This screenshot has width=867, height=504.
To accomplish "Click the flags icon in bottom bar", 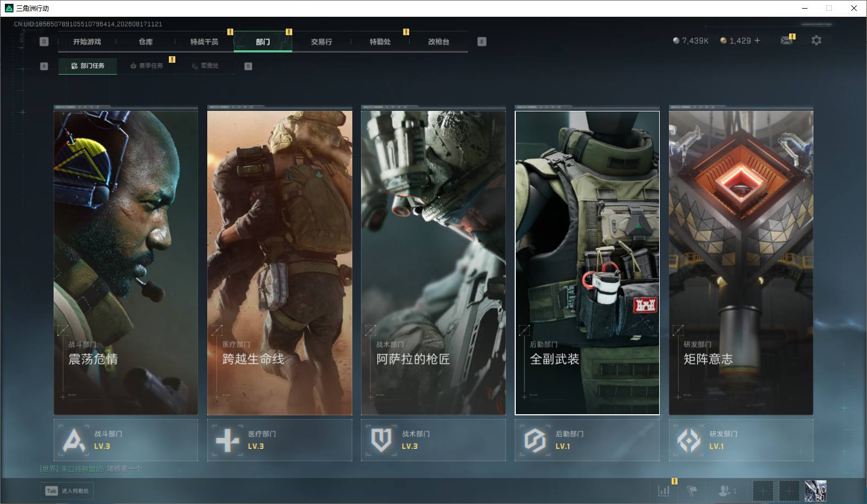I will 692,490.
